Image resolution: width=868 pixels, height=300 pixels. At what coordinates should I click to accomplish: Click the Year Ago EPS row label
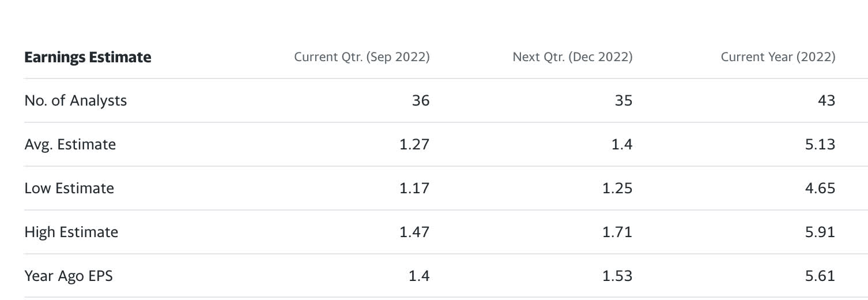pos(69,276)
